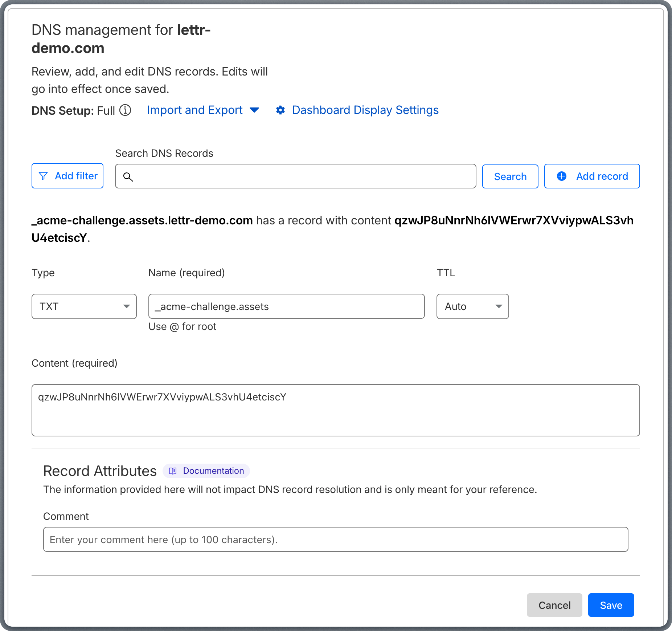The height and width of the screenshot is (631, 672).
Task: Add a new DNS record
Action: click(x=592, y=176)
